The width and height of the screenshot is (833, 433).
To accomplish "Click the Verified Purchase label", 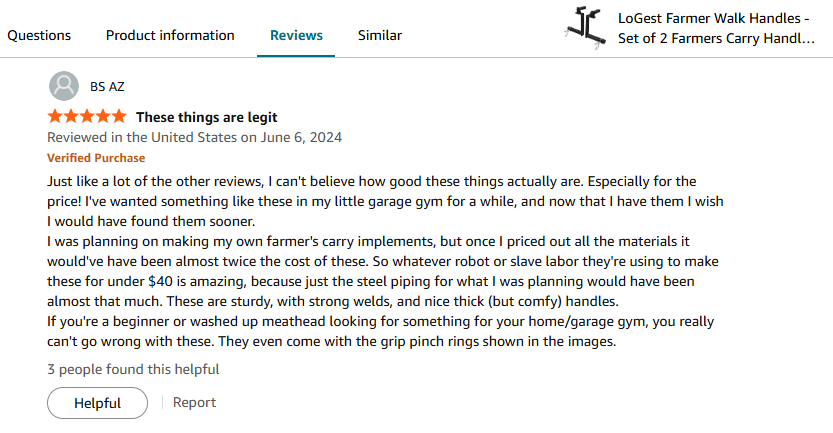I will (96, 158).
